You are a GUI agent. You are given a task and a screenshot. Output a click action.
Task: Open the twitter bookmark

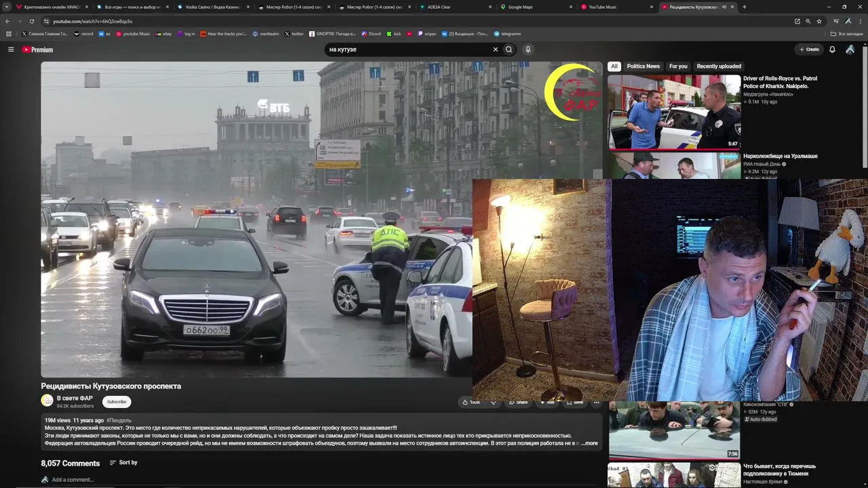tap(294, 34)
